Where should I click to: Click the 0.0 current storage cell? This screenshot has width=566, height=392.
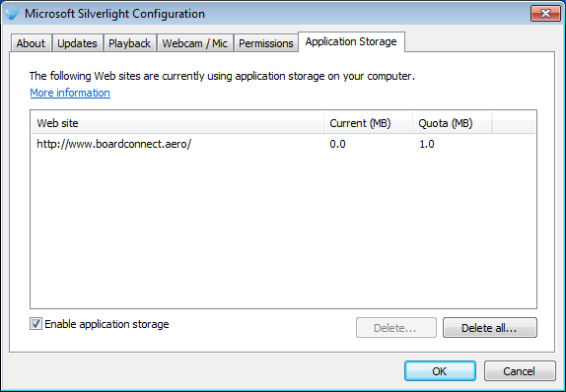(x=337, y=144)
